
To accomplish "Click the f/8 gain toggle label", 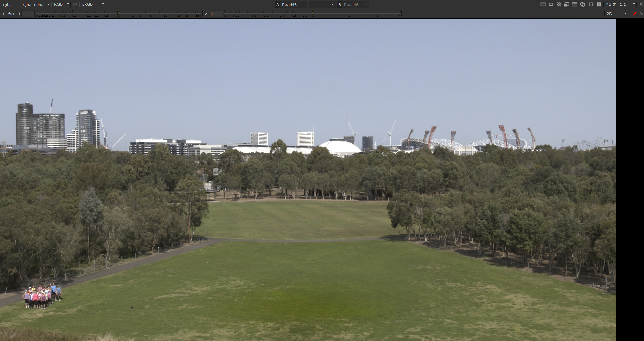I will 11,14.
